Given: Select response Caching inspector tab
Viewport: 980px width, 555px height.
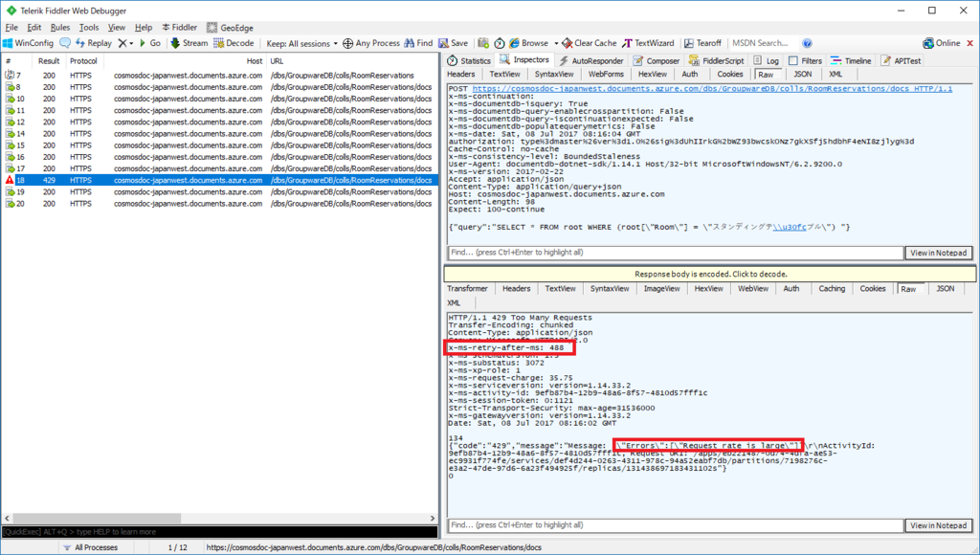Looking at the screenshot, I should (832, 289).
